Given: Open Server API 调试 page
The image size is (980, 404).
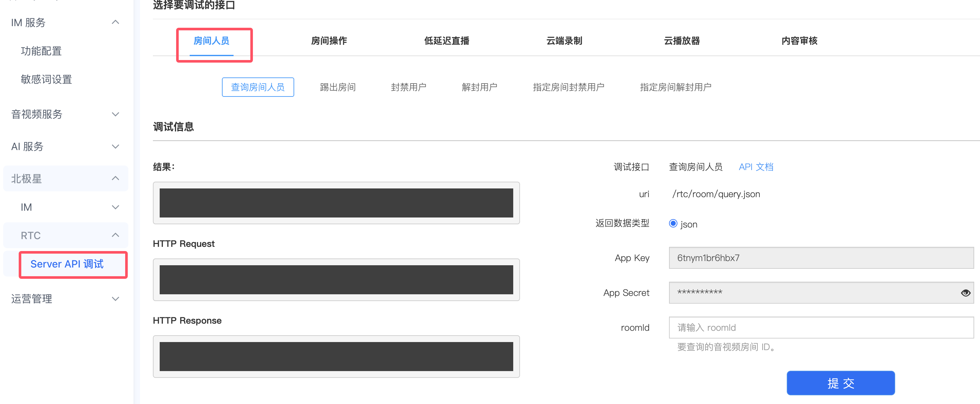Looking at the screenshot, I should click(x=67, y=264).
